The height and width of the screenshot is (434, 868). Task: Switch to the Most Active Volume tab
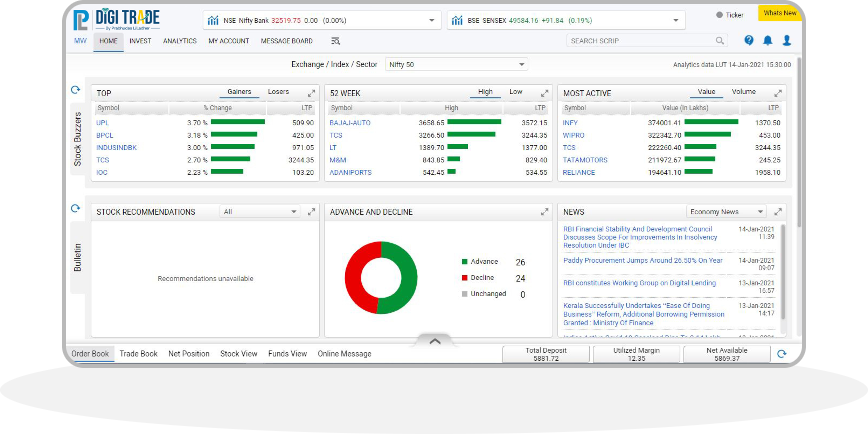(x=743, y=92)
